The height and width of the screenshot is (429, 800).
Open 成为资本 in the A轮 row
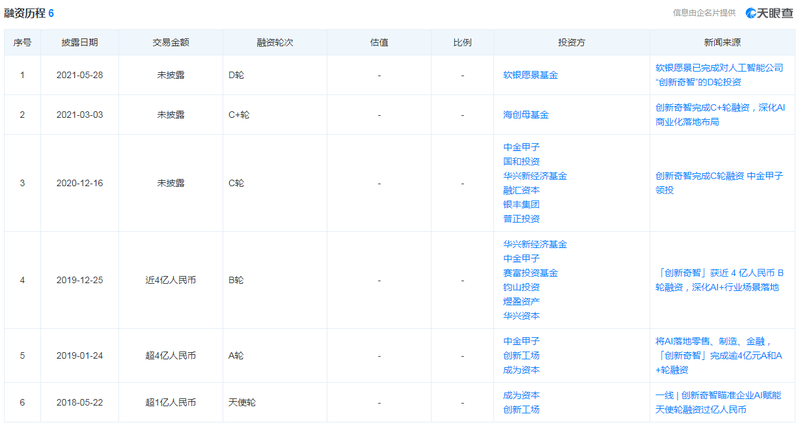[521, 370]
